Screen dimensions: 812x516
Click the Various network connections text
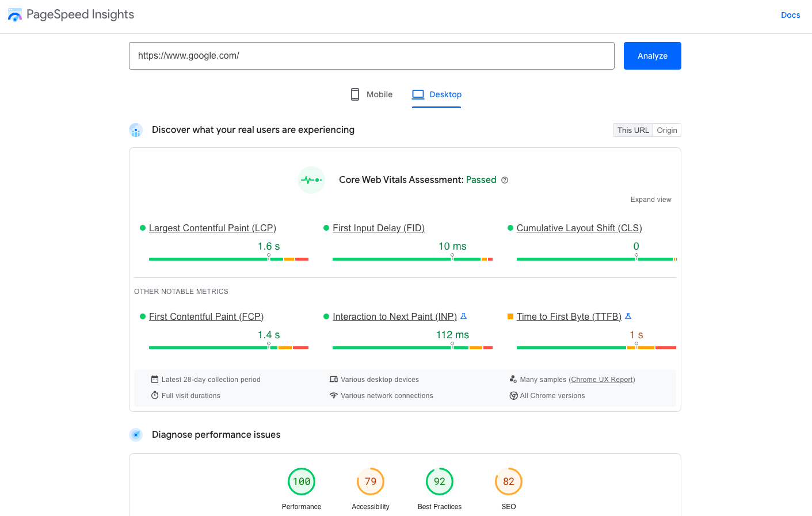(x=387, y=396)
